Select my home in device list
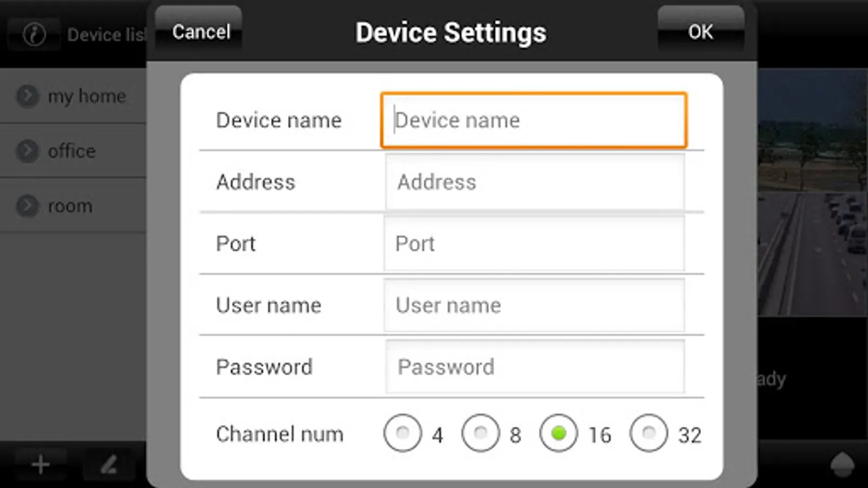The height and width of the screenshot is (488, 868). pyautogui.click(x=87, y=97)
